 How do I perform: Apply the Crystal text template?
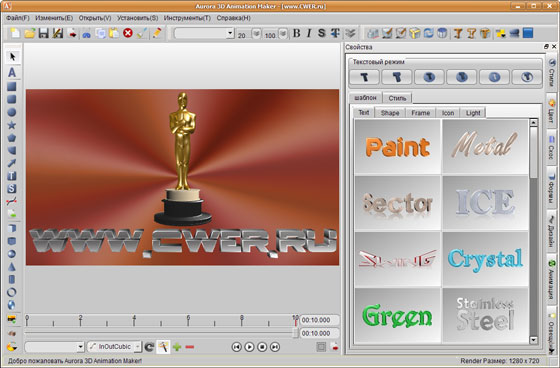(485, 259)
